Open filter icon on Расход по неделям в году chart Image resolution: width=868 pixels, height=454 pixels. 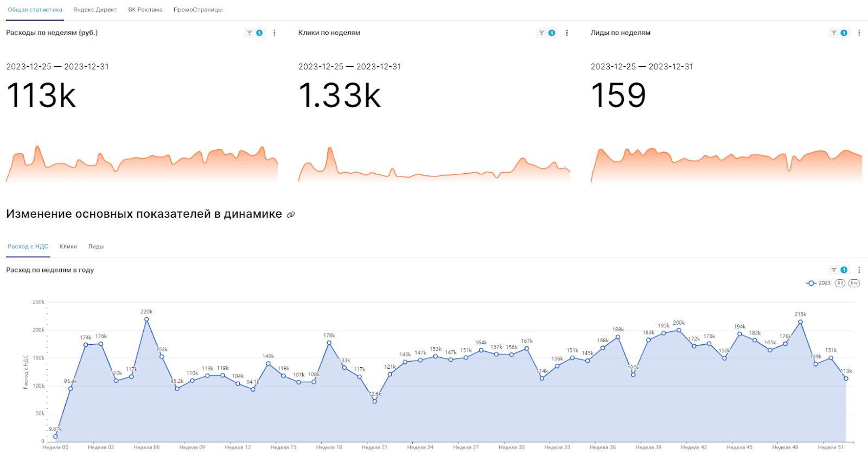[834, 270]
